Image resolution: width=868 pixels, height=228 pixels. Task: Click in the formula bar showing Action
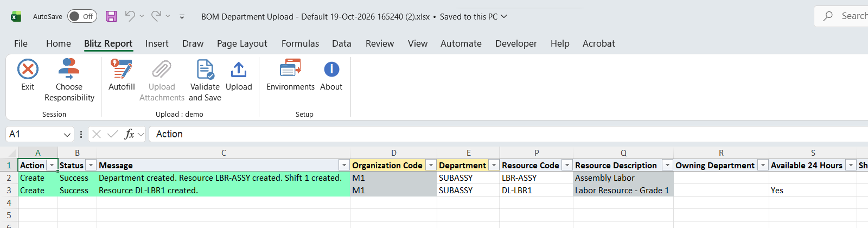tap(509, 134)
